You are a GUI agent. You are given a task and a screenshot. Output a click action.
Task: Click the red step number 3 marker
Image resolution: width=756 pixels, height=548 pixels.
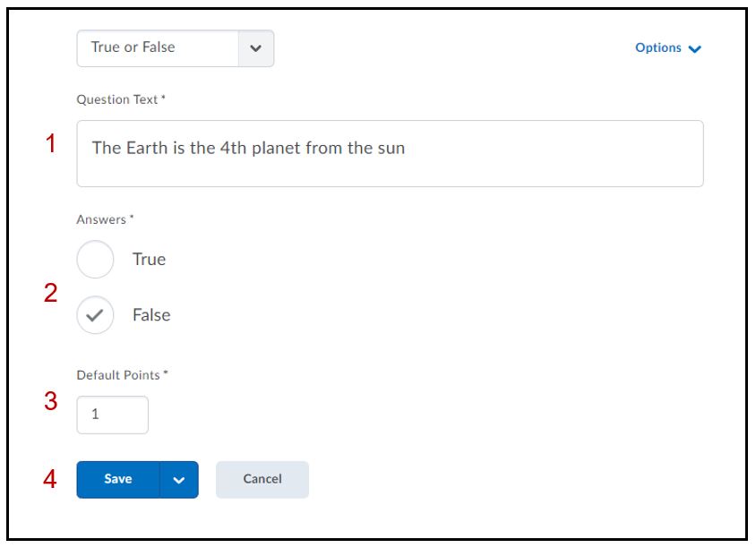pos(51,401)
